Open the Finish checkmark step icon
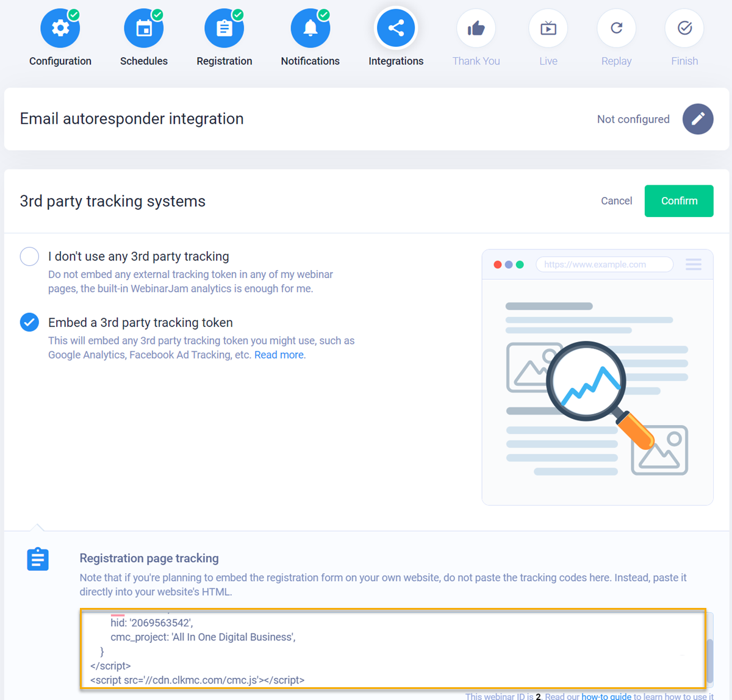Image resolution: width=732 pixels, height=700 pixels. coord(684,29)
